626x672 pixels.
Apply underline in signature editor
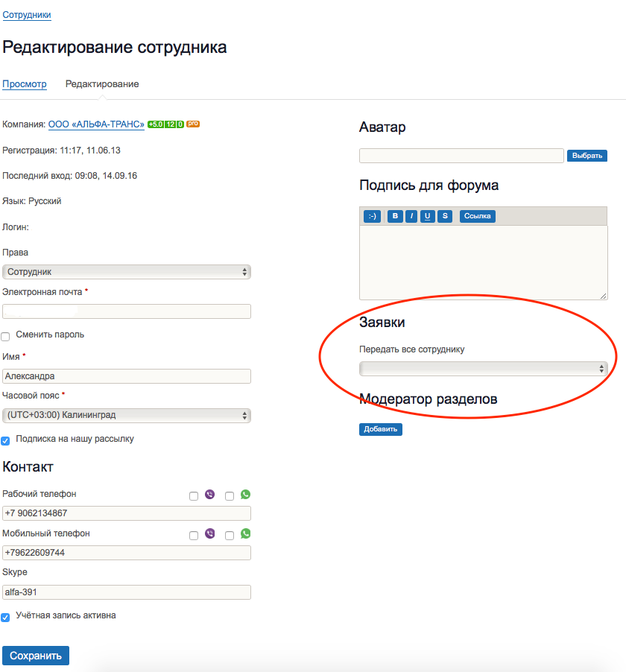(x=428, y=216)
